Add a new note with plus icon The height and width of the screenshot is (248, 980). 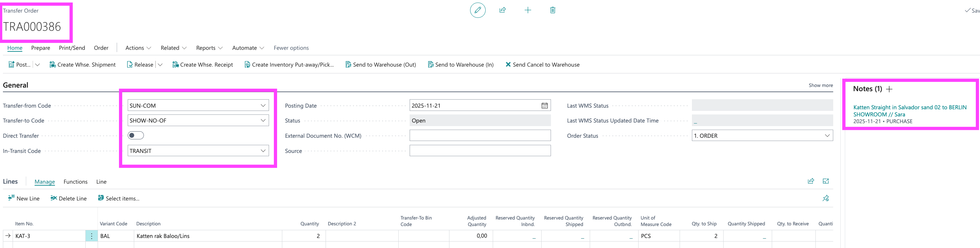(x=889, y=89)
